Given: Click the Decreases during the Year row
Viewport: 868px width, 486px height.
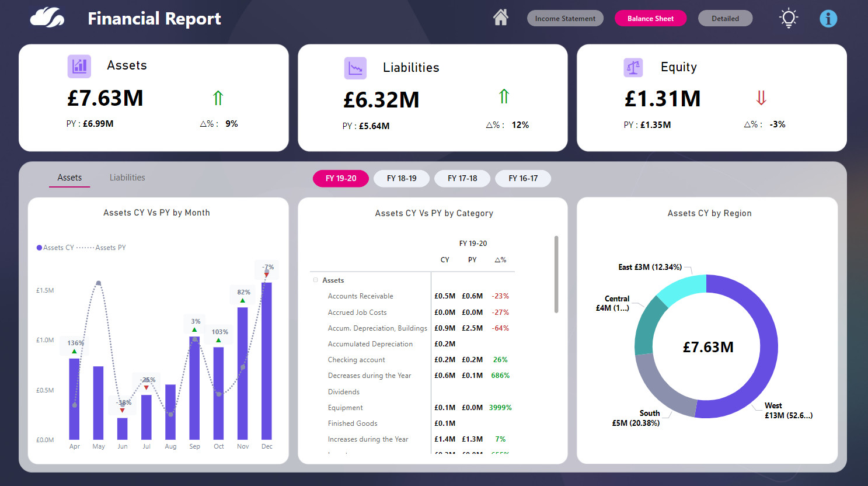Looking at the screenshot, I should pyautogui.click(x=412, y=376).
